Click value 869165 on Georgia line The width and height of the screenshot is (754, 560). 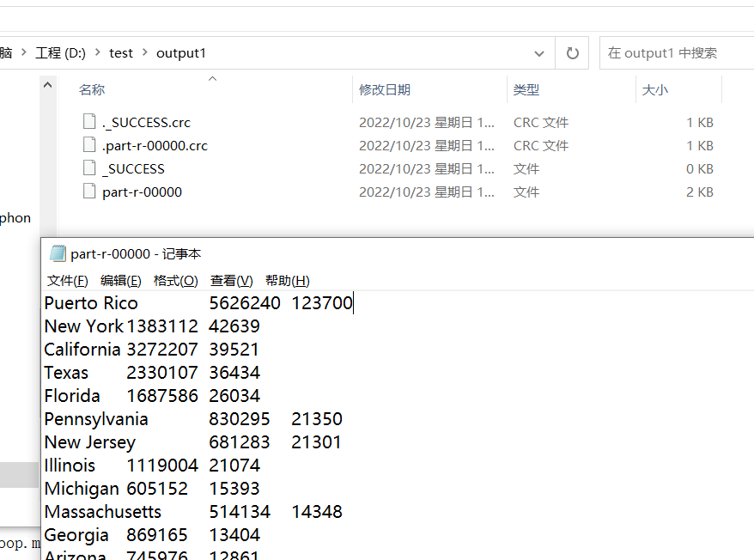[157, 534]
